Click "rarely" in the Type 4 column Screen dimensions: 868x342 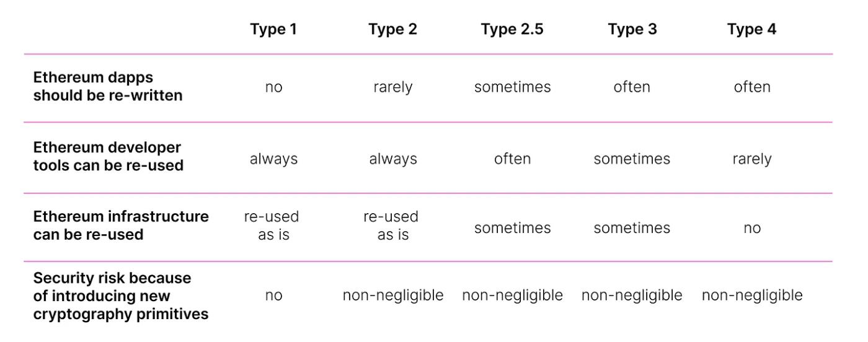click(751, 159)
